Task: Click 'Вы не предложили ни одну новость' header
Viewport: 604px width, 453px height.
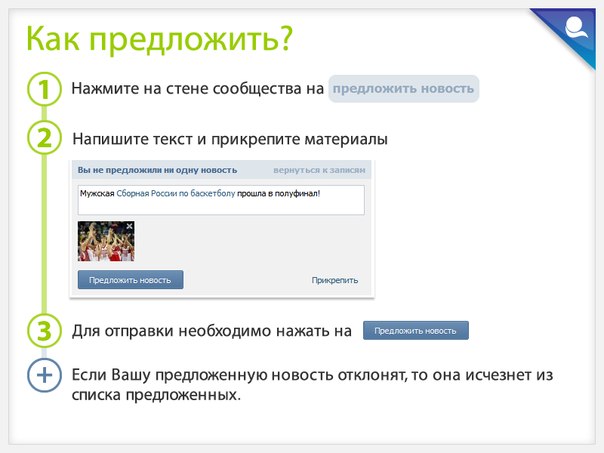Action: [157, 170]
